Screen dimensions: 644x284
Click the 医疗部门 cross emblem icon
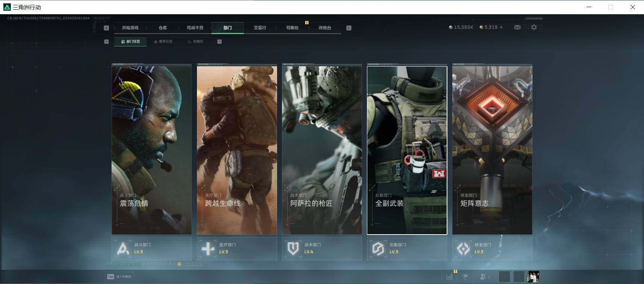pos(208,248)
